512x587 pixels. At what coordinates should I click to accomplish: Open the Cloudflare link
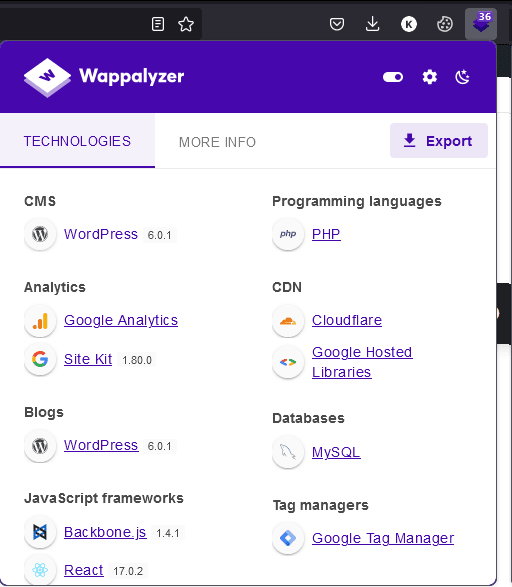347,320
